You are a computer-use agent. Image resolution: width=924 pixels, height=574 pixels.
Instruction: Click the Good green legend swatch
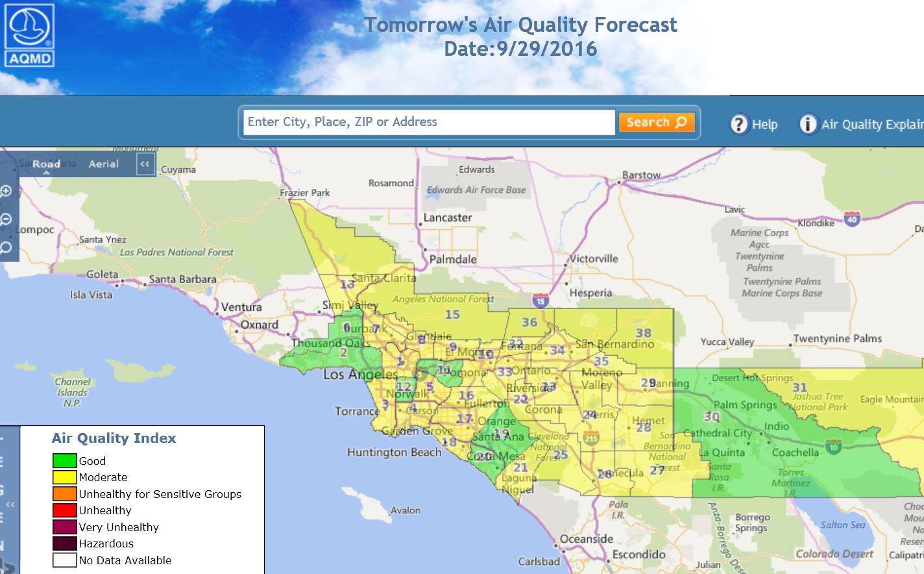click(x=65, y=461)
